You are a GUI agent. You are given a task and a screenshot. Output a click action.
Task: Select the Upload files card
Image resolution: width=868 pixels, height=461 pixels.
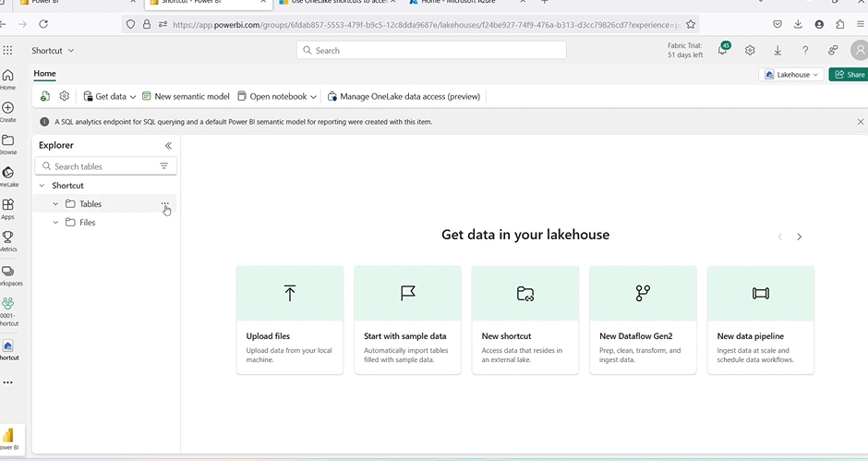290,320
